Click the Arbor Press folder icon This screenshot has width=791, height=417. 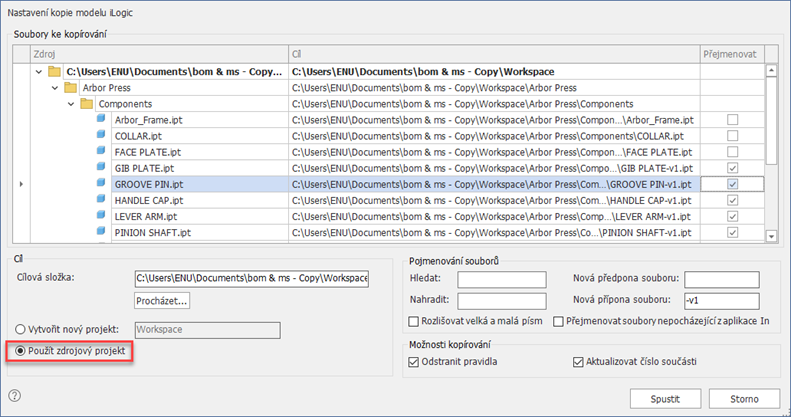(x=70, y=88)
